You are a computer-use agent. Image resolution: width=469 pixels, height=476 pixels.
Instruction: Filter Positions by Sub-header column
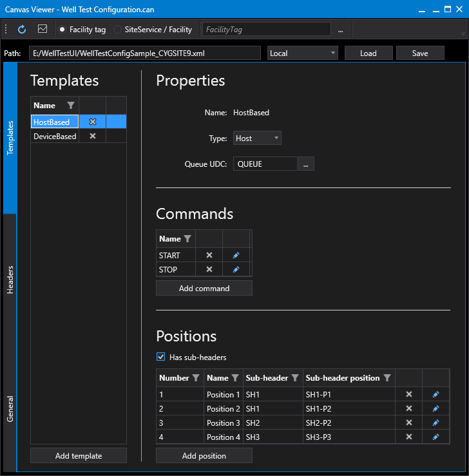pos(295,378)
